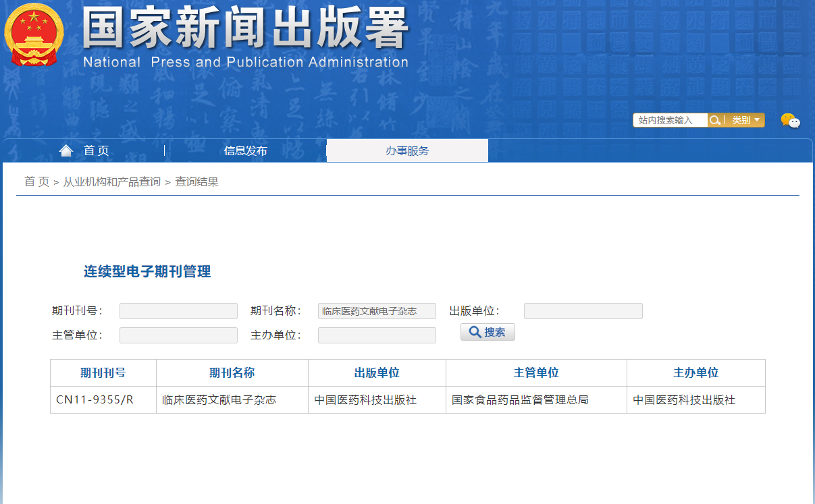Click the national emblem logo
This screenshot has width=815, height=504.
click(x=34, y=35)
